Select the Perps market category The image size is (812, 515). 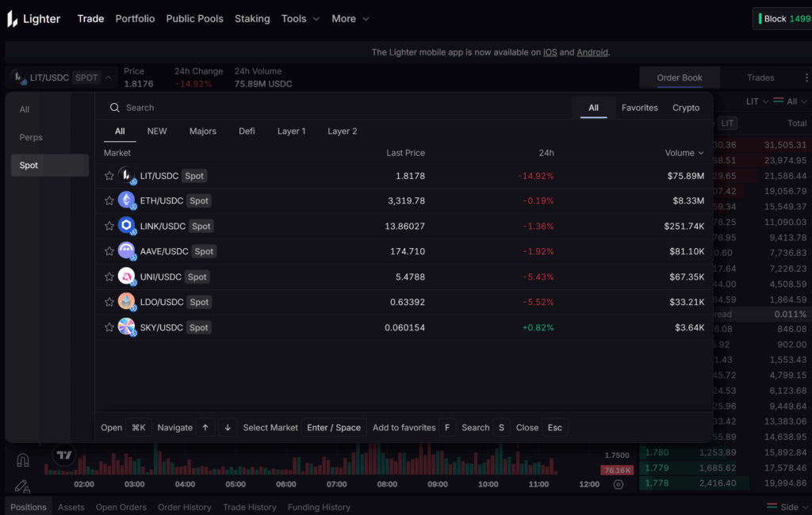point(31,137)
